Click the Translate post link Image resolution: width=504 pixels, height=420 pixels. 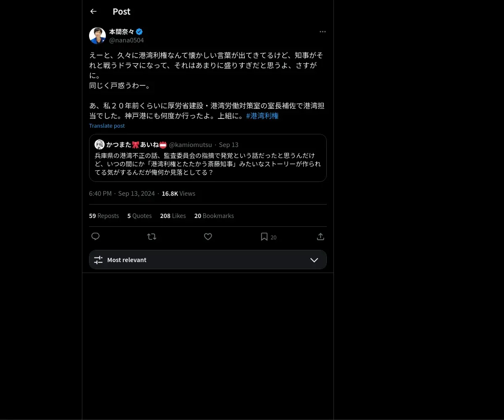(x=107, y=126)
